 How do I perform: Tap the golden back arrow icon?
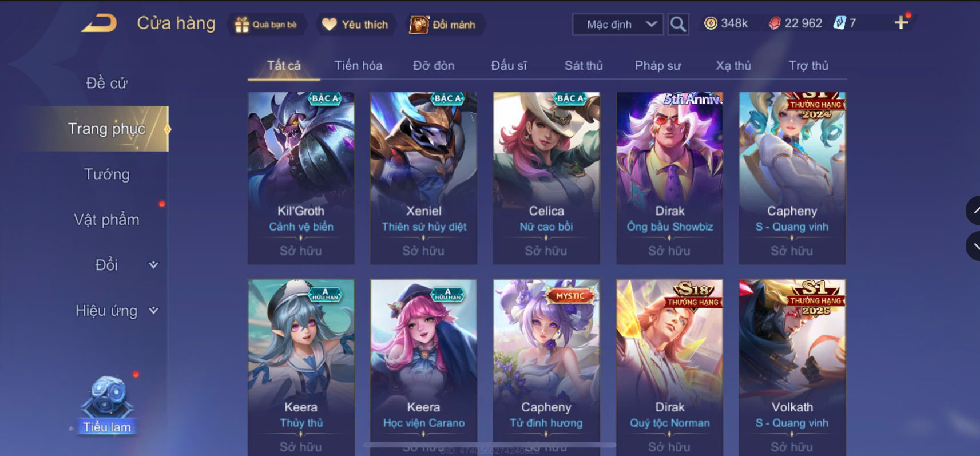click(99, 23)
